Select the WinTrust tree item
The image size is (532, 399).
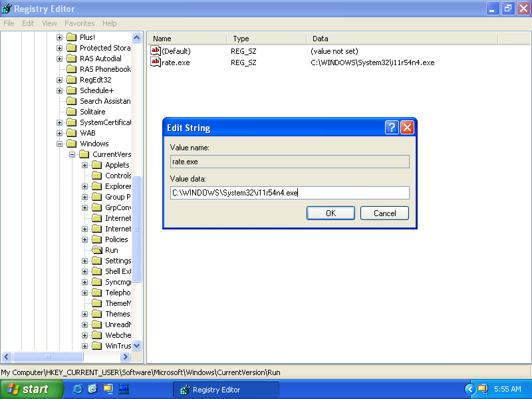point(118,346)
